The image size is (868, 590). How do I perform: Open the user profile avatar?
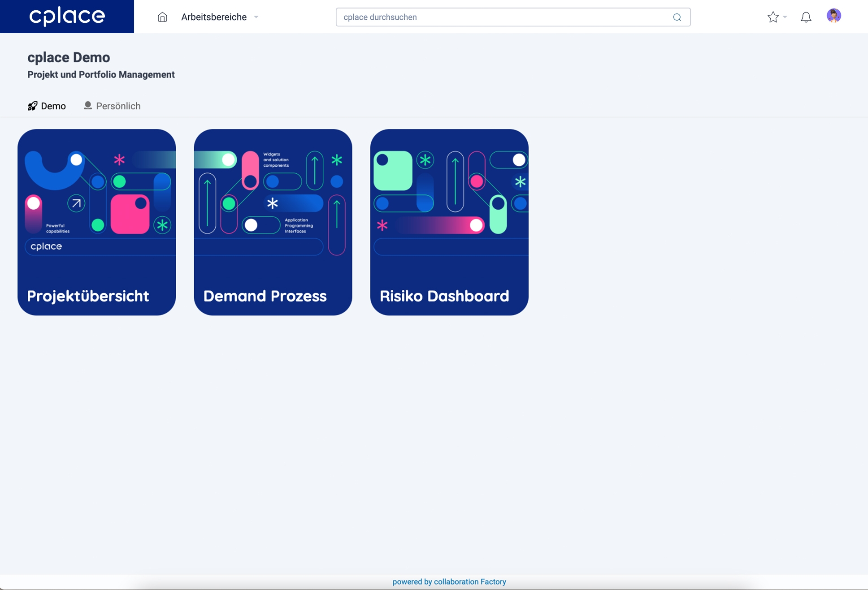pos(833,16)
